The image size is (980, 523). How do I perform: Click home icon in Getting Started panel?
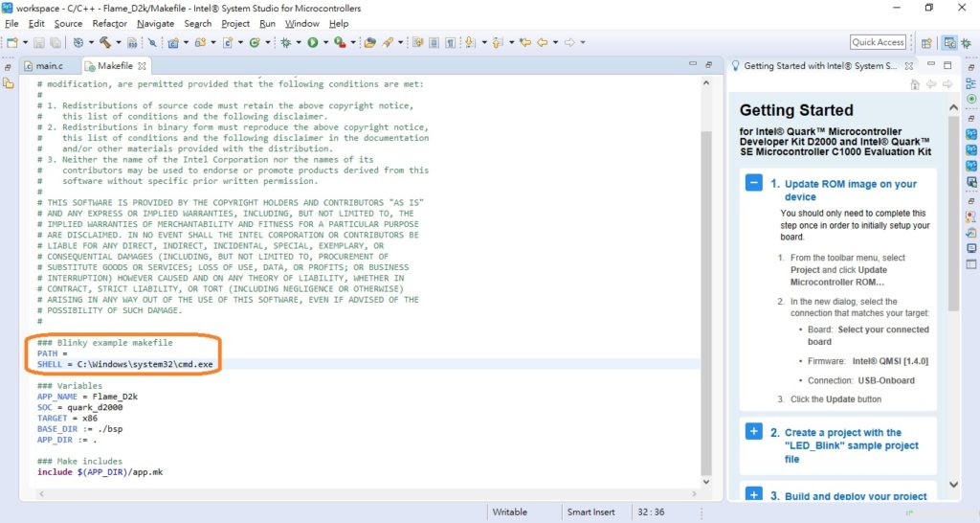[915, 84]
